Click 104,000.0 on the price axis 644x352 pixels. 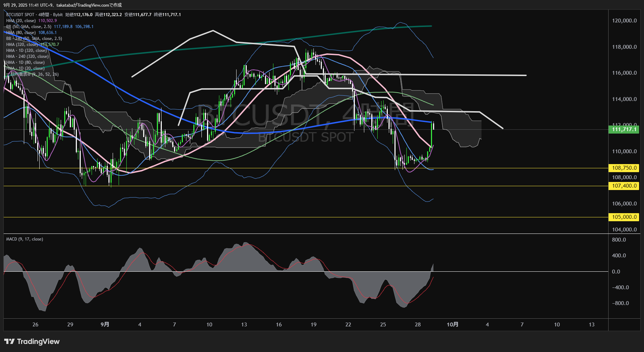coord(624,230)
